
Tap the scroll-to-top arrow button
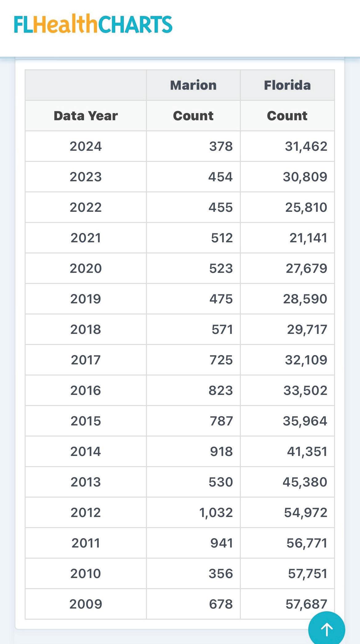326,629
